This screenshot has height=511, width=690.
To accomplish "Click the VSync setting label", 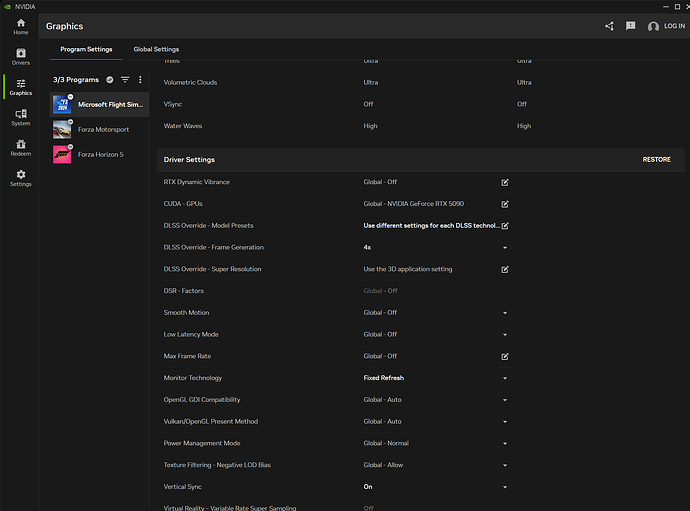I will coord(172,104).
